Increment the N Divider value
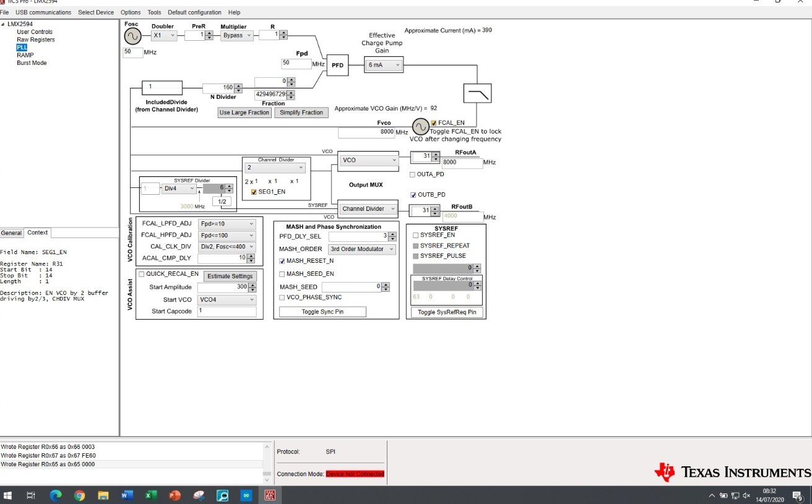 click(238, 86)
